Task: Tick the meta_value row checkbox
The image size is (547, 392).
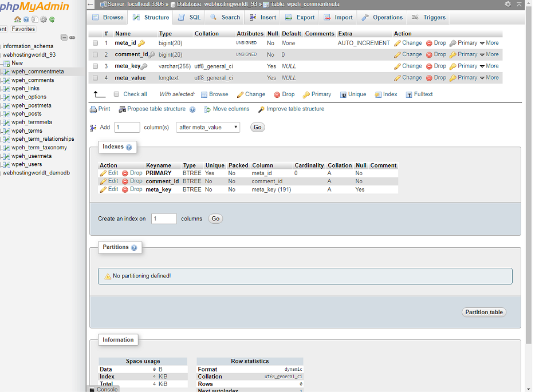Action: tap(95, 78)
